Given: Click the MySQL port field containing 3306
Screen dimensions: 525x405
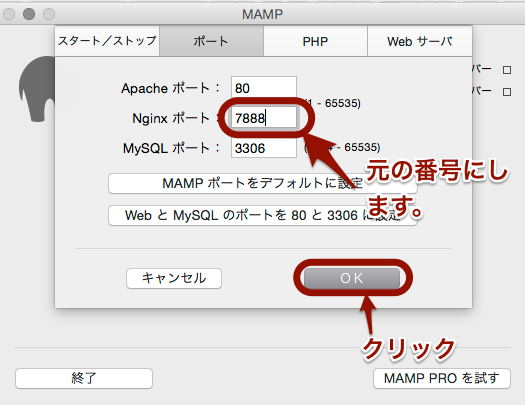Looking at the screenshot, I should click(264, 148).
